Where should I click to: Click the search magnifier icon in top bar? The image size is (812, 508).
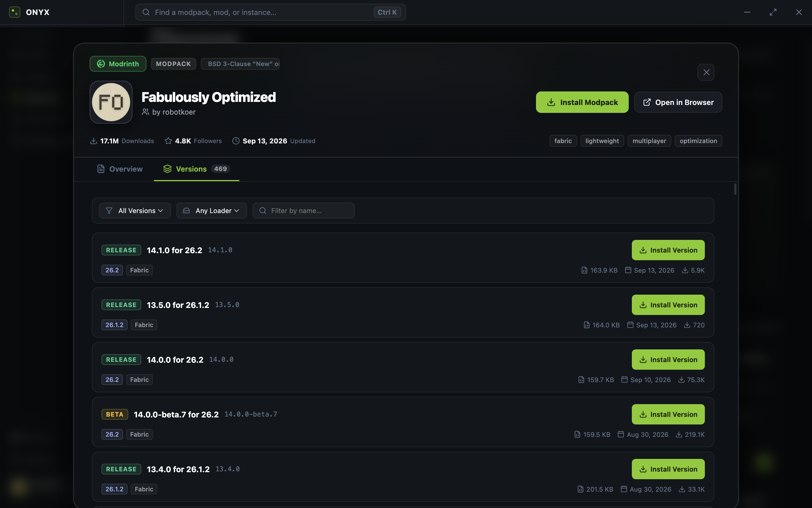tap(146, 12)
